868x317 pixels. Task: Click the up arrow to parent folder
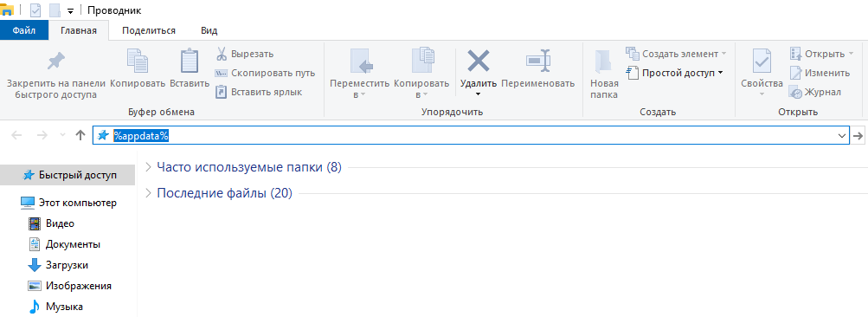[80, 135]
